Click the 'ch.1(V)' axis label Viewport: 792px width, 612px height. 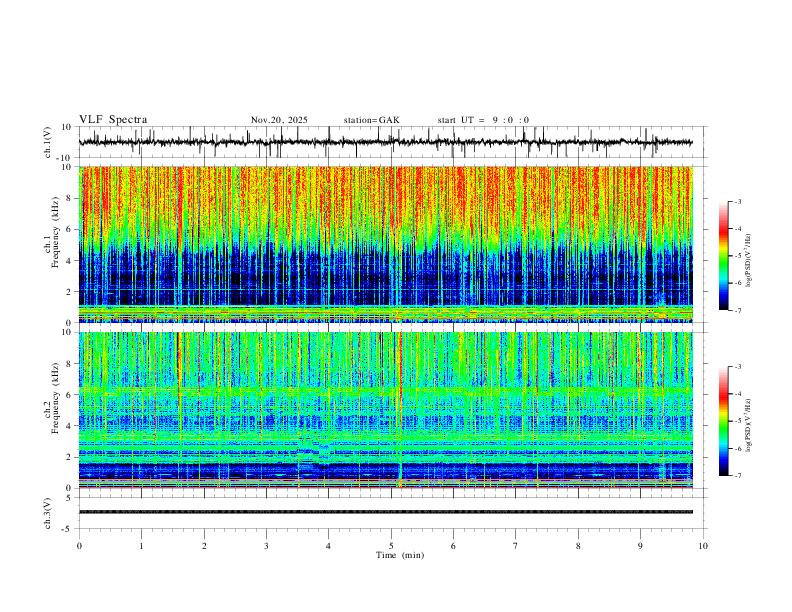(x=48, y=142)
